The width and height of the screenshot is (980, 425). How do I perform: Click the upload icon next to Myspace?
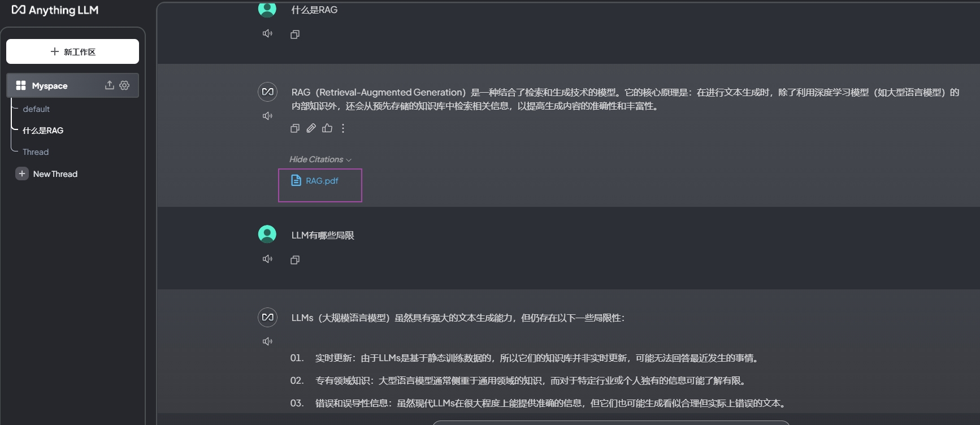110,85
